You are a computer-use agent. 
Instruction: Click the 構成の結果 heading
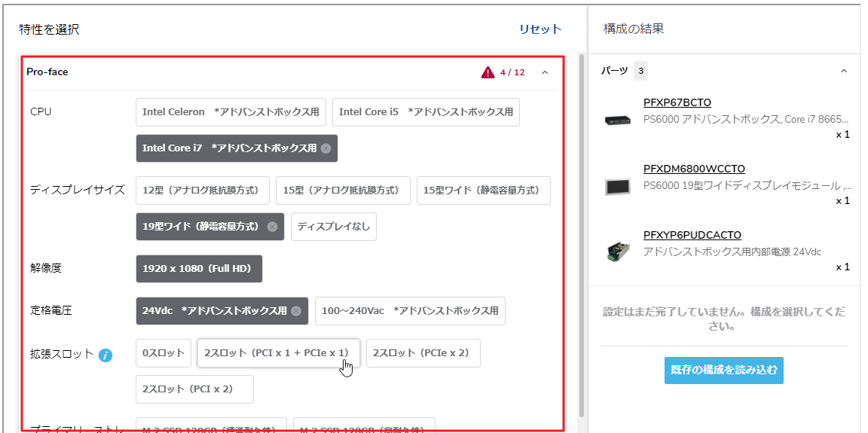point(633,29)
